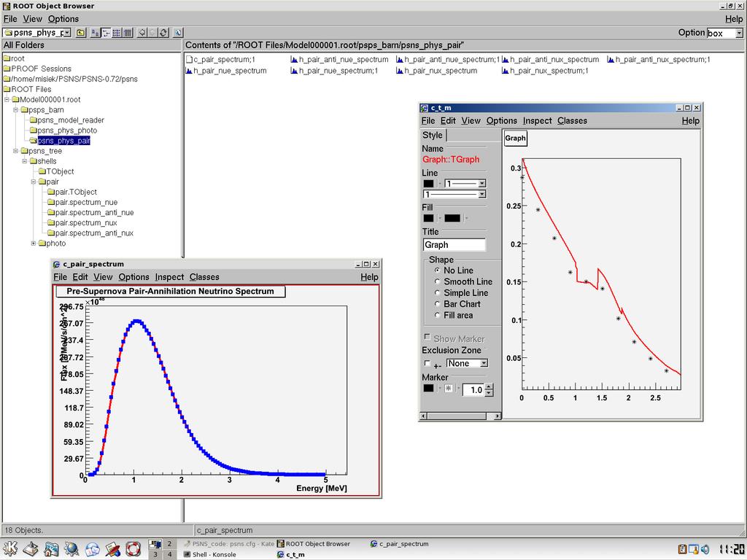Open h_pair_nue_spectrum histogram without ;1

pos(226,71)
